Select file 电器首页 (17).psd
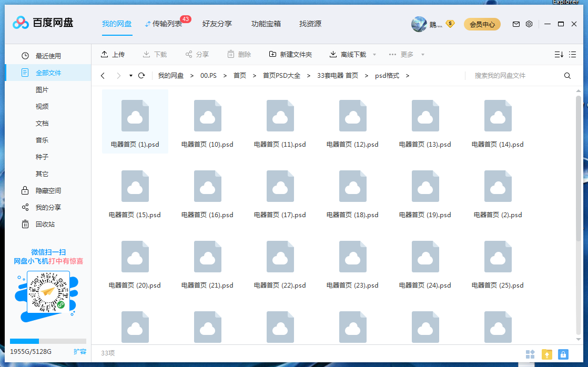Screen dimensions: 588x367 pyautogui.click(x=280, y=194)
